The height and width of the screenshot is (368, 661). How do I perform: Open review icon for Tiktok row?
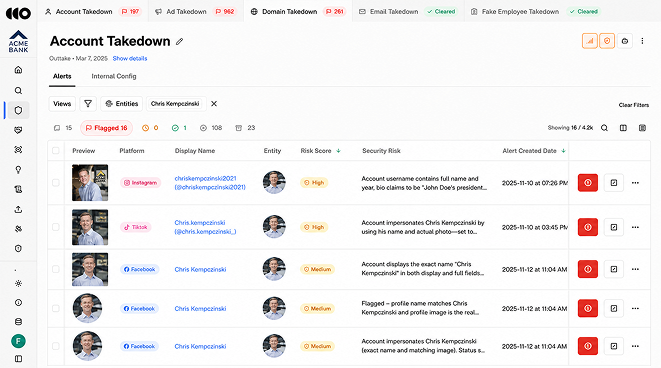[614, 227]
